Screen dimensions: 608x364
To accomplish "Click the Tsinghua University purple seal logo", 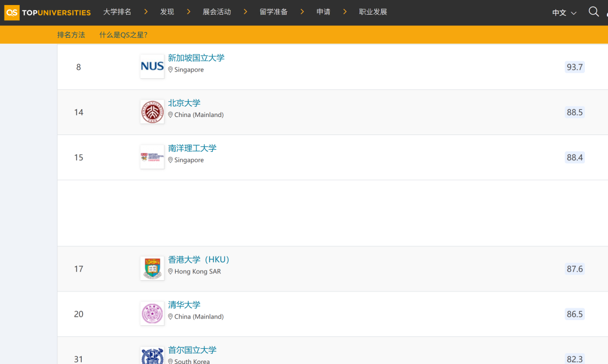I will coord(152,313).
